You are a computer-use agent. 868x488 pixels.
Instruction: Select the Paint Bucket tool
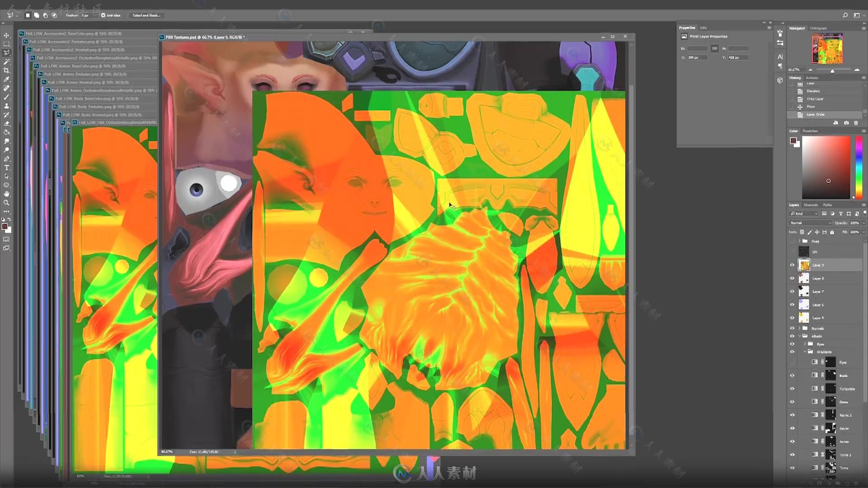pos(6,132)
